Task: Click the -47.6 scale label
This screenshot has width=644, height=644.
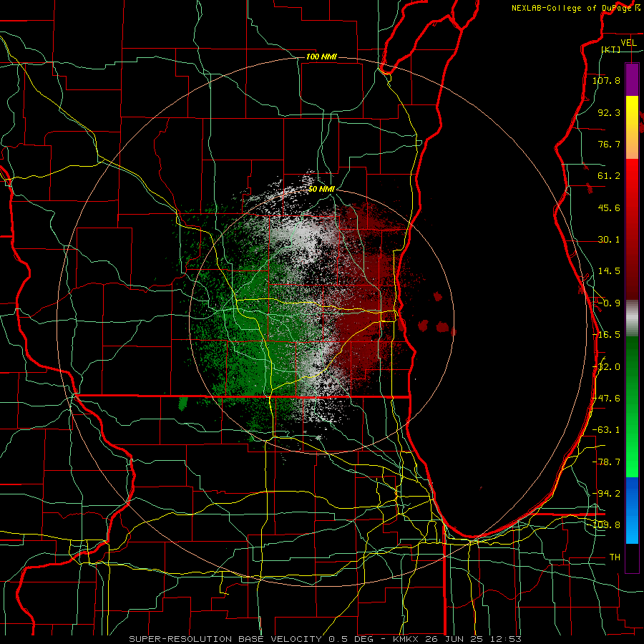Action: pyautogui.click(x=607, y=399)
